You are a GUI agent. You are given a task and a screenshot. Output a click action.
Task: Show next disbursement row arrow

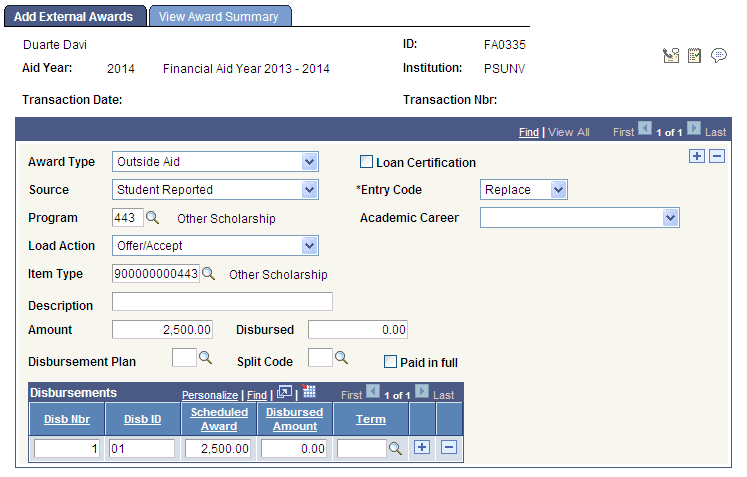(x=422, y=391)
